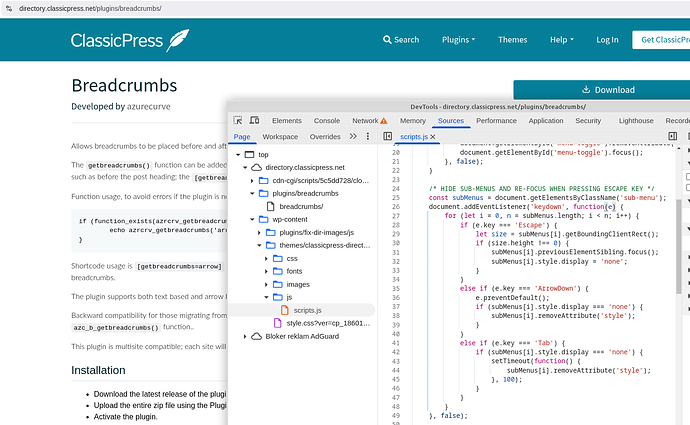
Task: Click the azurecurve developer link
Action: point(148,106)
